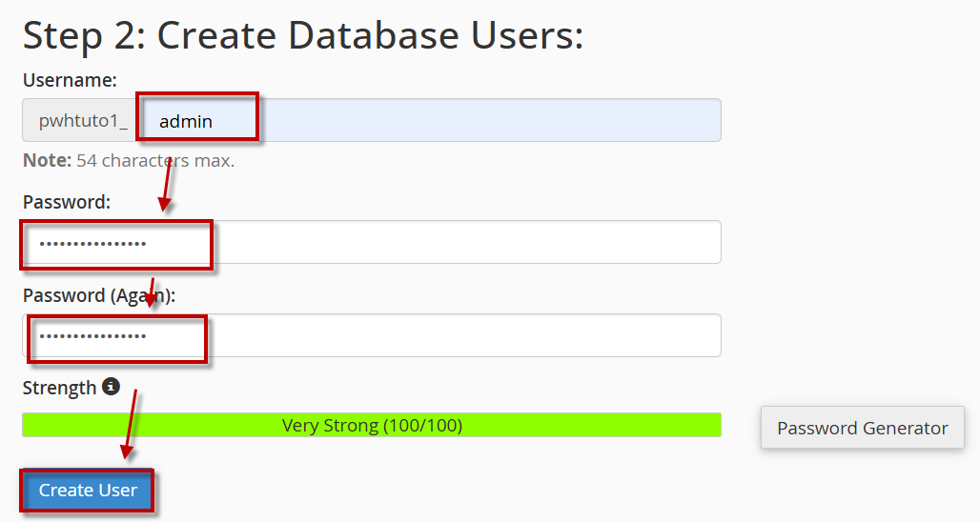Click the green password strength meter bar

572,425
